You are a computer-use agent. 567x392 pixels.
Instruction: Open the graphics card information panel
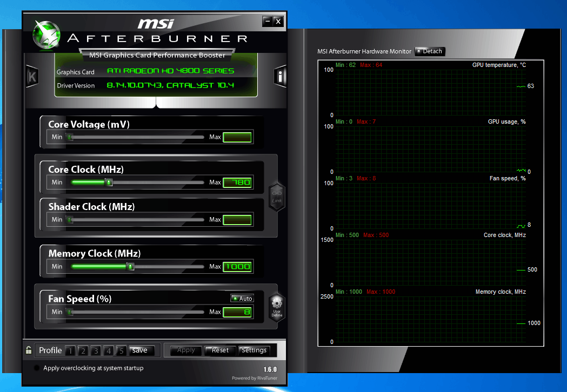(x=280, y=76)
